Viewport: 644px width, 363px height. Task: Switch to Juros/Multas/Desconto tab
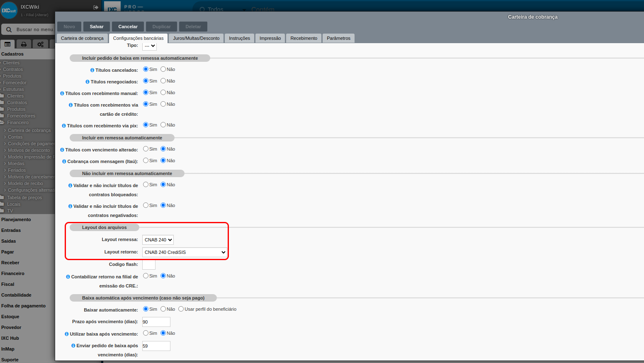(196, 38)
